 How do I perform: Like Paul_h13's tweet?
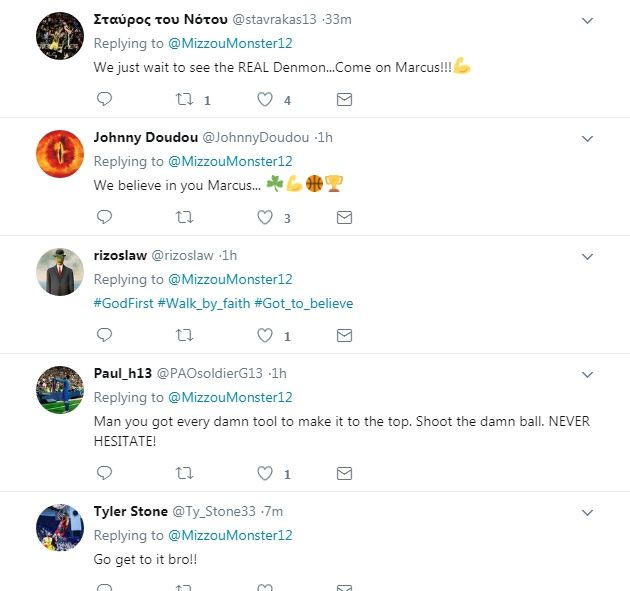coord(265,473)
